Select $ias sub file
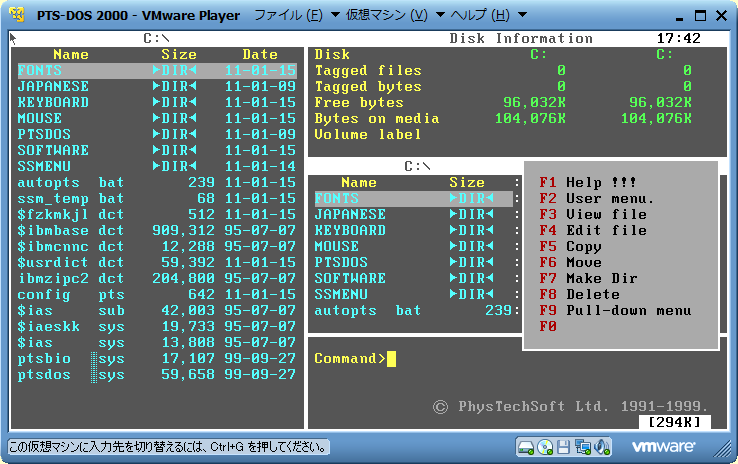 (x=157, y=311)
